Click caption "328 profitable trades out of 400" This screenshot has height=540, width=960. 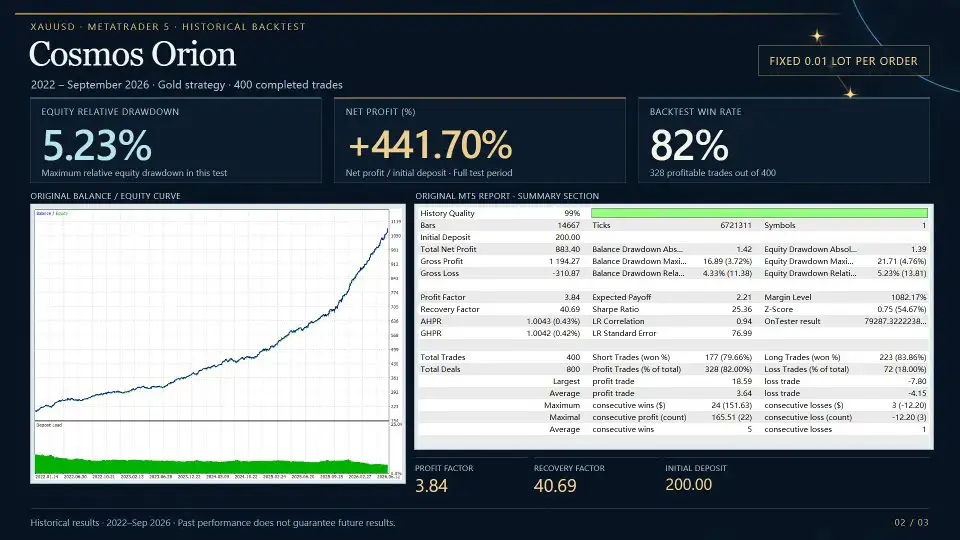713,173
